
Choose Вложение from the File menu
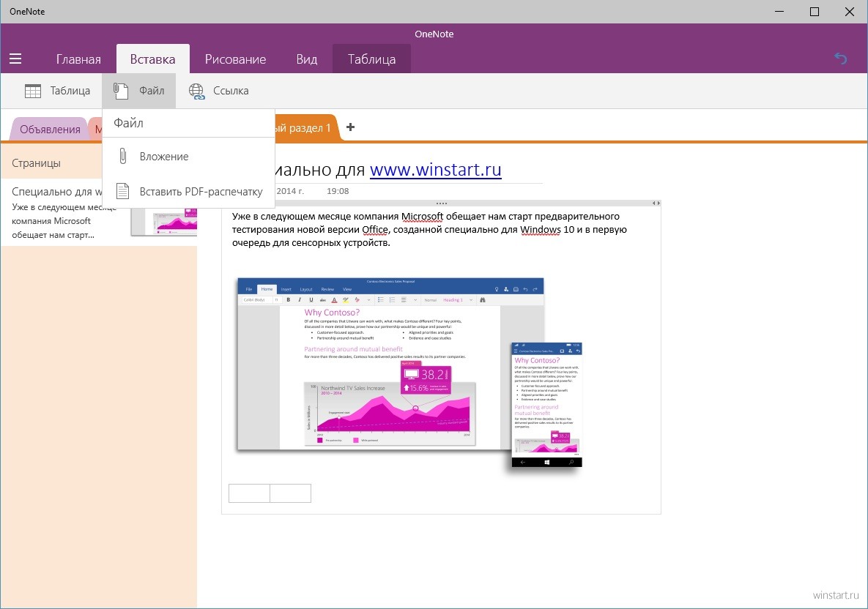(189, 157)
